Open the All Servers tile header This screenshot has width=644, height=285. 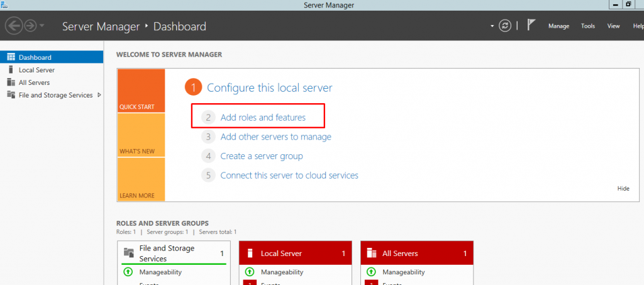417,254
